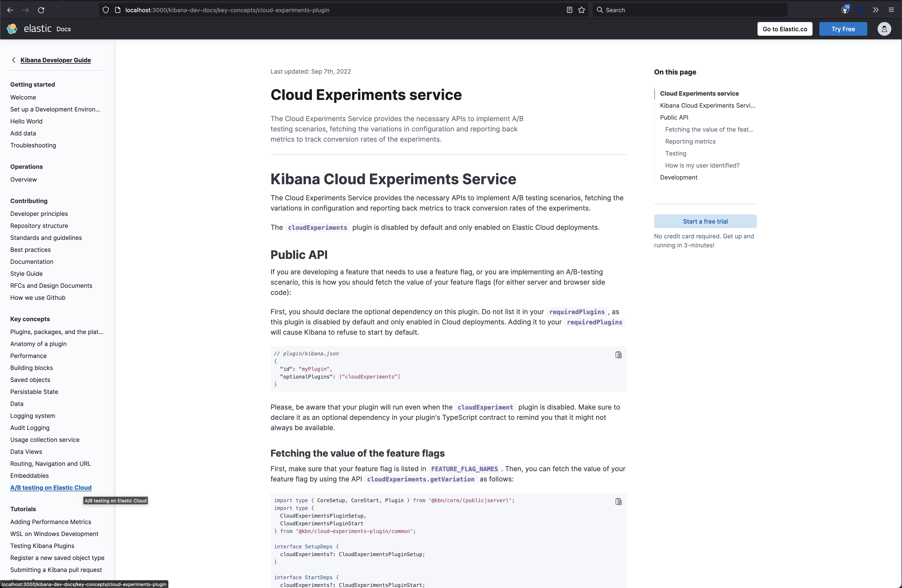Open the Data Views sidebar link
Screen dimensions: 902x588
[x=26, y=452]
